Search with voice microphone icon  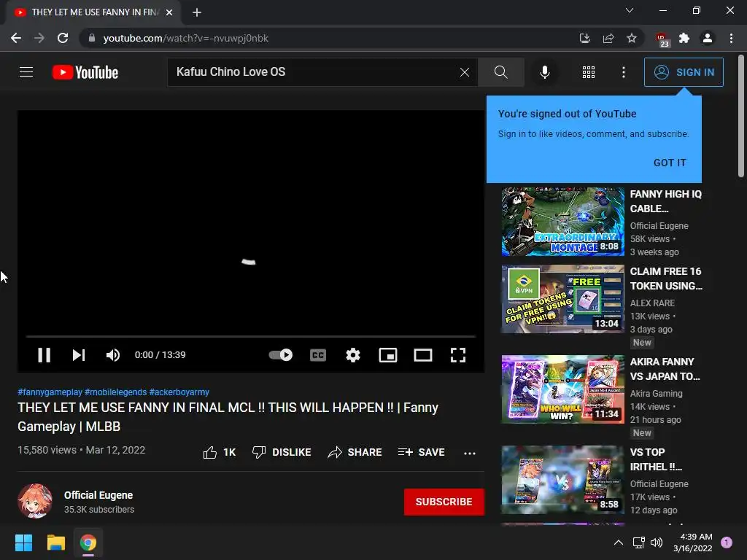point(544,72)
